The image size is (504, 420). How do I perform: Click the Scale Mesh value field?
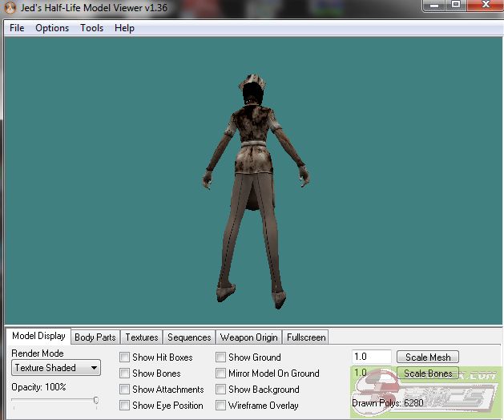(x=371, y=357)
